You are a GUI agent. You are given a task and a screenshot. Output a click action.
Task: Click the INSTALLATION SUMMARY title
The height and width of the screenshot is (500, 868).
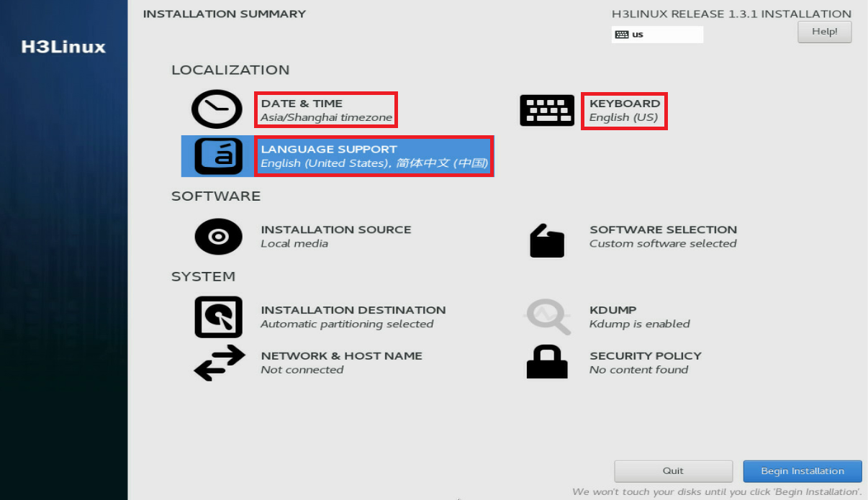click(225, 14)
